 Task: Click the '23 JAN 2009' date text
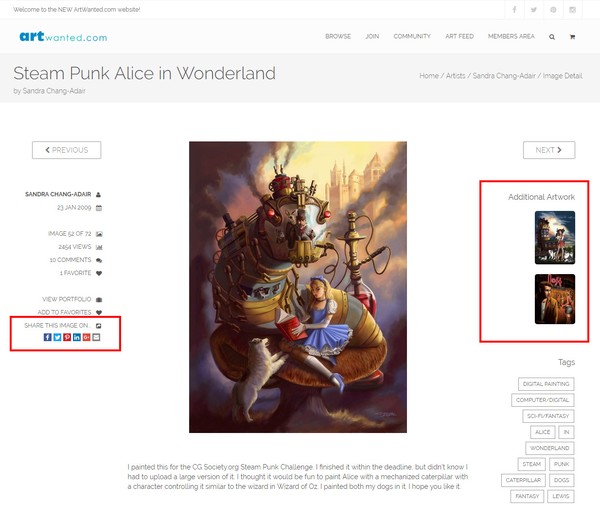click(x=74, y=207)
